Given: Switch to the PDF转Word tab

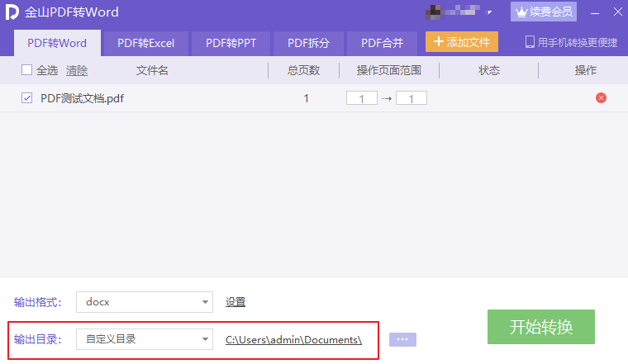Looking at the screenshot, I should tap(57, 43).
